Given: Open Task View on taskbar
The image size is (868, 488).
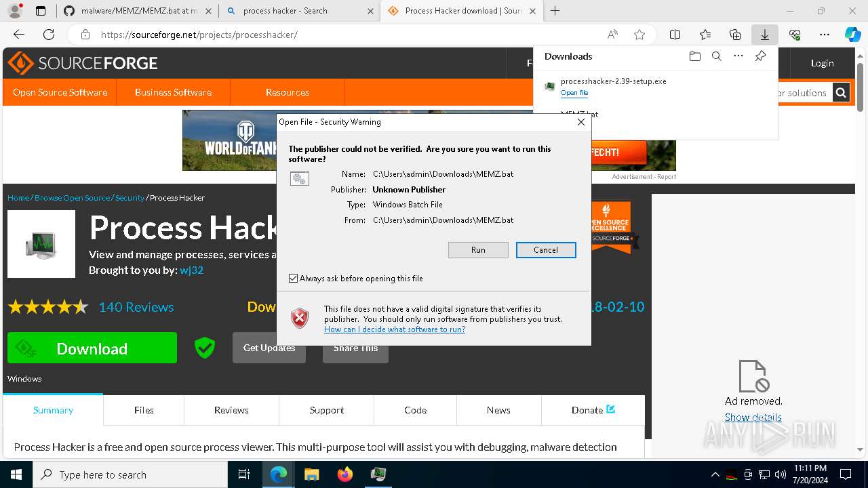Looking at the screenshot, I should coord(245,474).
